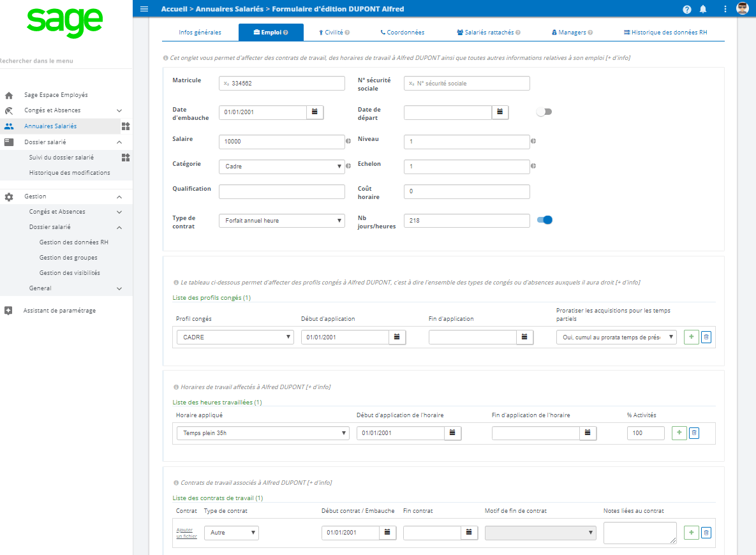Open calendar for Fin d'application de l'horaire

[x=588, y=433]
